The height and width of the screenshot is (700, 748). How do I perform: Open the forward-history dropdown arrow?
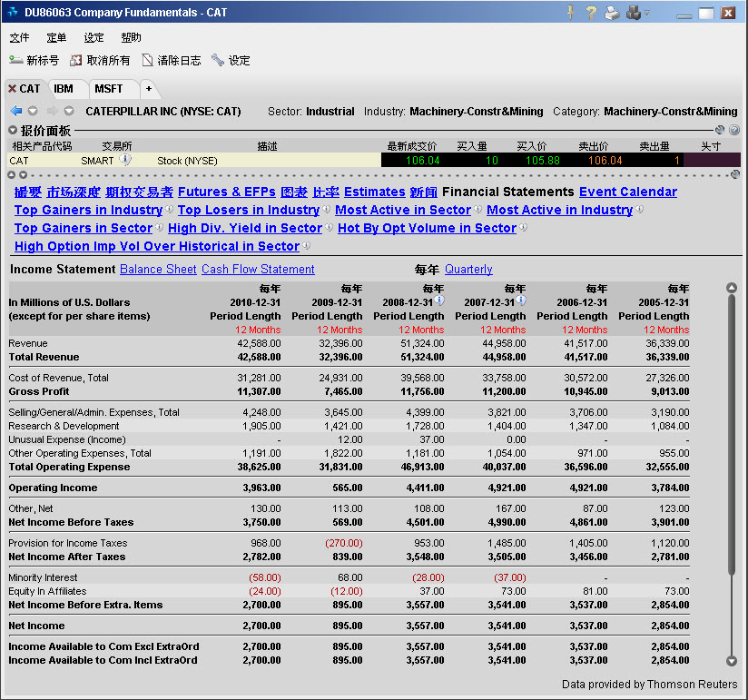[68, 112]
